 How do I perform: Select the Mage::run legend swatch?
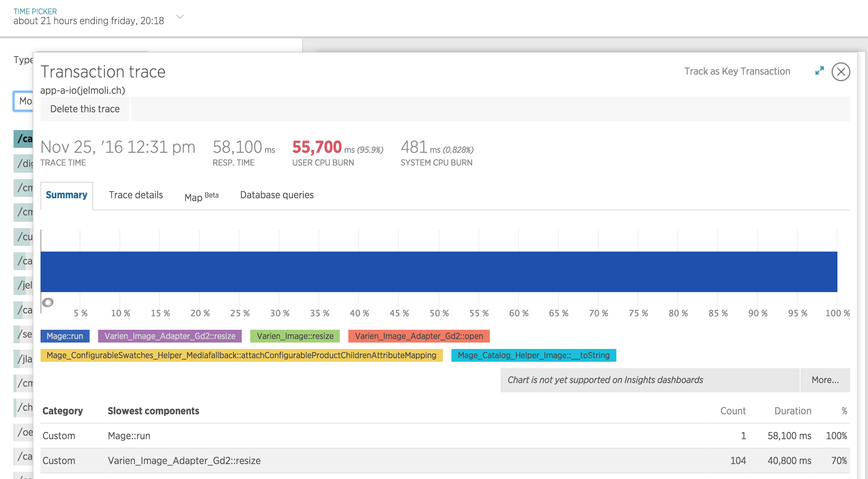point(65,336)
